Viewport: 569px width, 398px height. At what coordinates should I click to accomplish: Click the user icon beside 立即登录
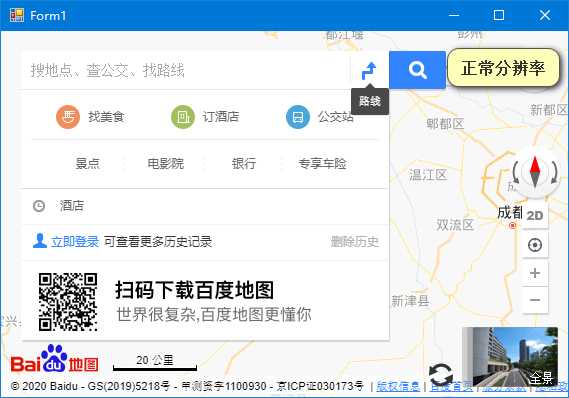(40, 241)
